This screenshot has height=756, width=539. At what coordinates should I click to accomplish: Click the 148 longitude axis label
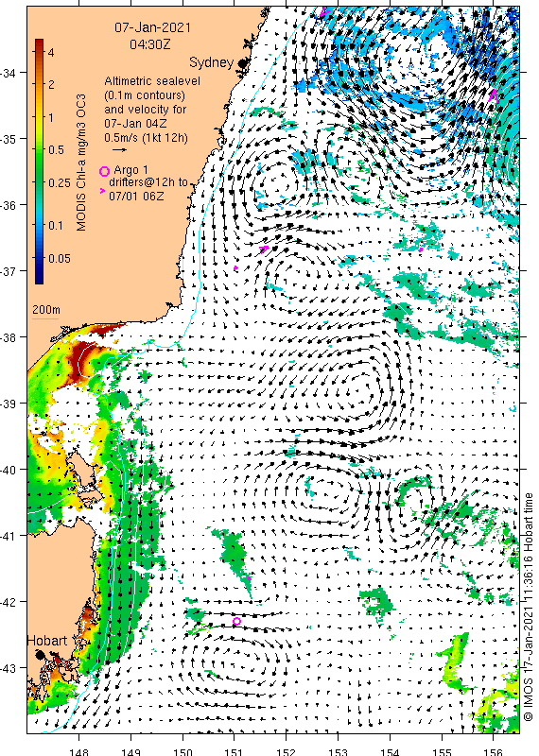[x=78, y=751]
